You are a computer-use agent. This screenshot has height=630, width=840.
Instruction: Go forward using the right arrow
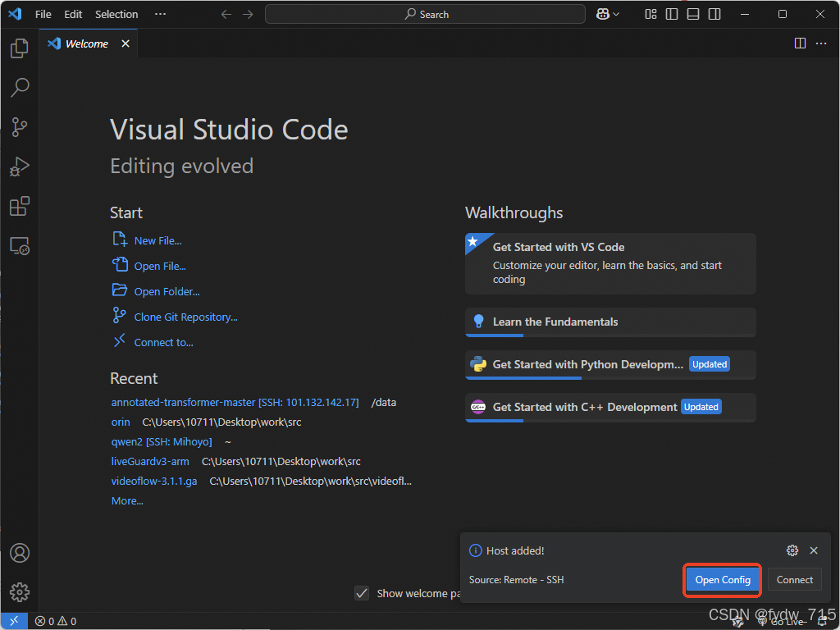(248, 15)
